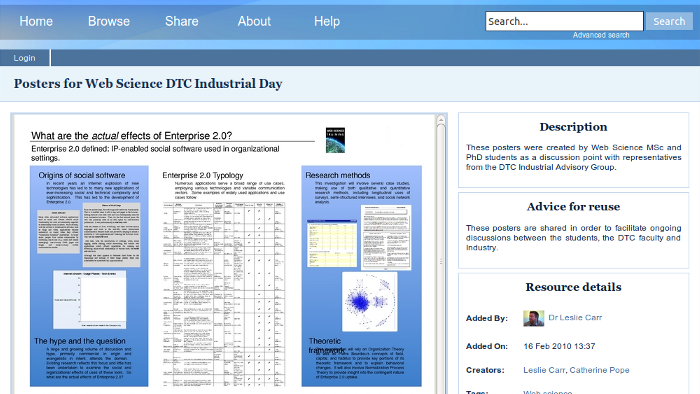Open the Share menu item
This screenshot has width=700, height=394.
pos(182,21)
